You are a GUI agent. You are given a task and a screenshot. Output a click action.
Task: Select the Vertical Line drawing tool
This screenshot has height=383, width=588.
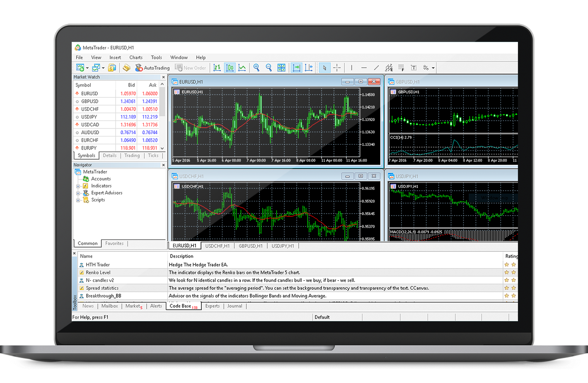(351, 68)
